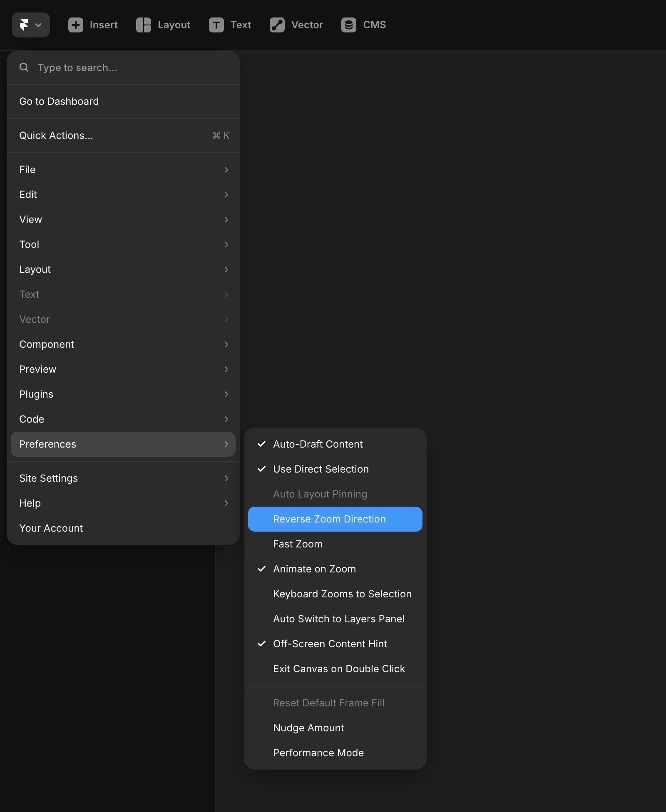Click the Insert plus icon

76,25
